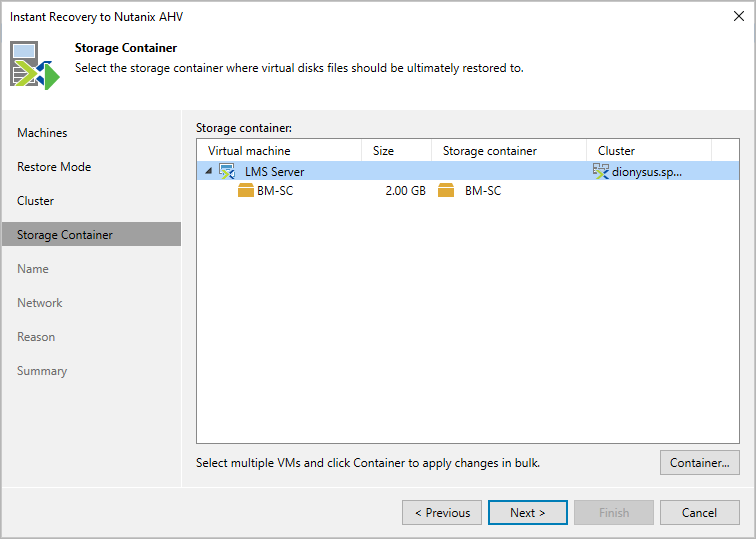
Task: Sort by Virtual machine column header
Action: 249,151
